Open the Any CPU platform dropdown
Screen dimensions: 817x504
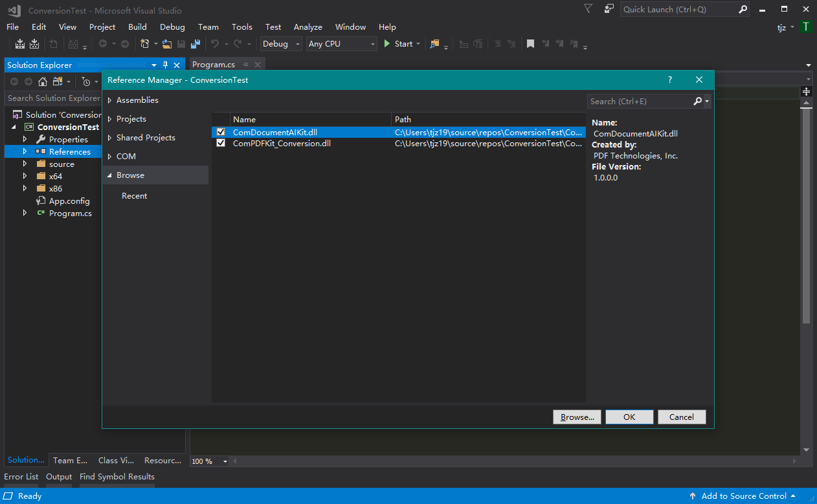click(x=342, y=44)
